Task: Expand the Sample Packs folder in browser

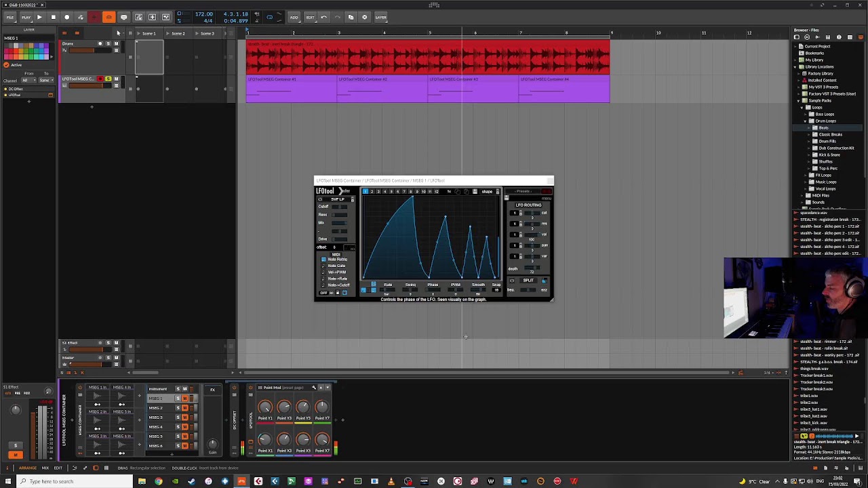Action: [798, 100]
